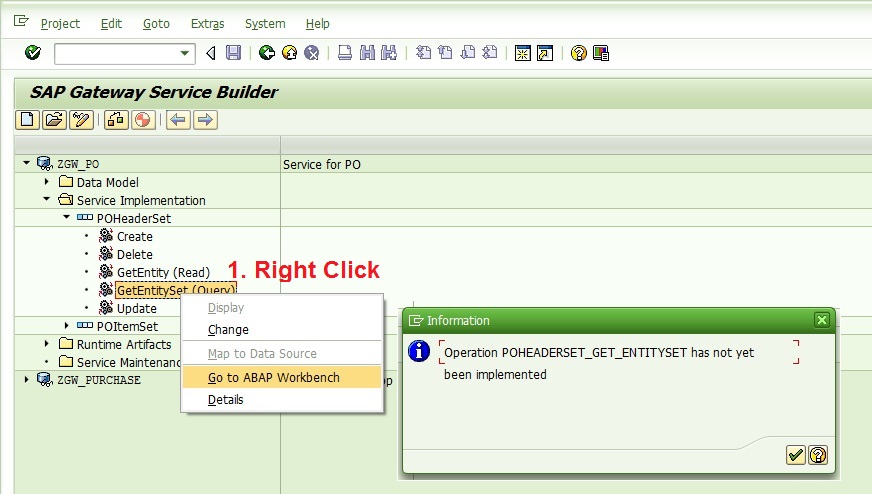The height and width of the screenshot is (494, 872).
Task: Open the Help menu
Action: [x=318, y=23]
